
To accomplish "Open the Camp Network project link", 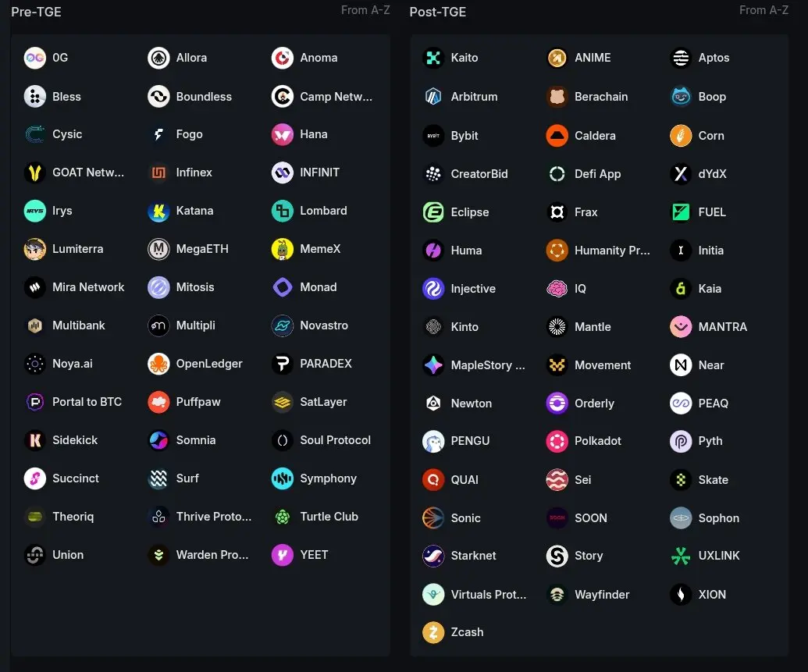I will click(x=336, y=96).
